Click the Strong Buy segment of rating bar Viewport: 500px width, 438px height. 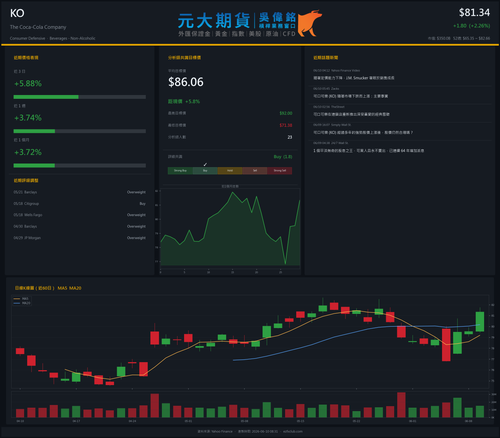[x=180, y=171]
